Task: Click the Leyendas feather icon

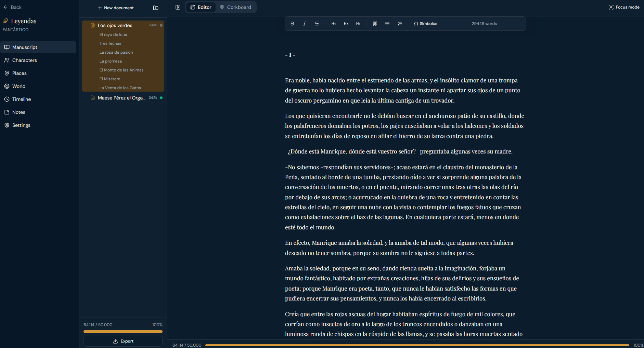Action: pyautogui.click(x=5, y=21)
